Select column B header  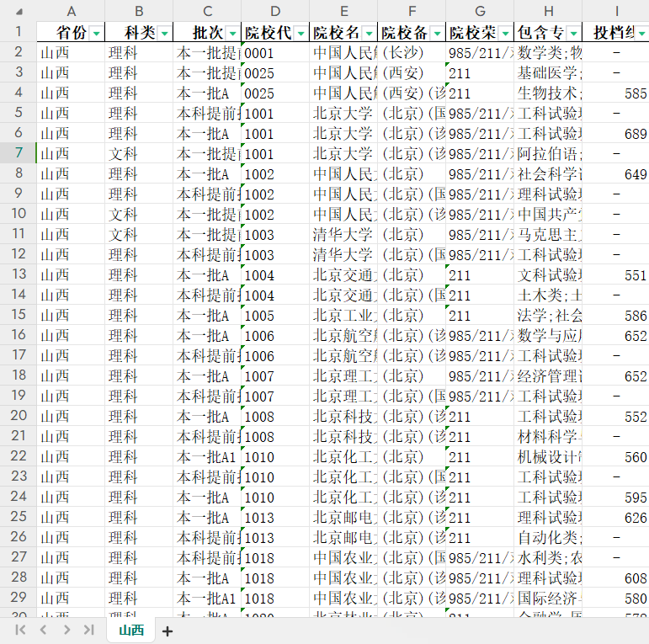click(x=139, y=11)
